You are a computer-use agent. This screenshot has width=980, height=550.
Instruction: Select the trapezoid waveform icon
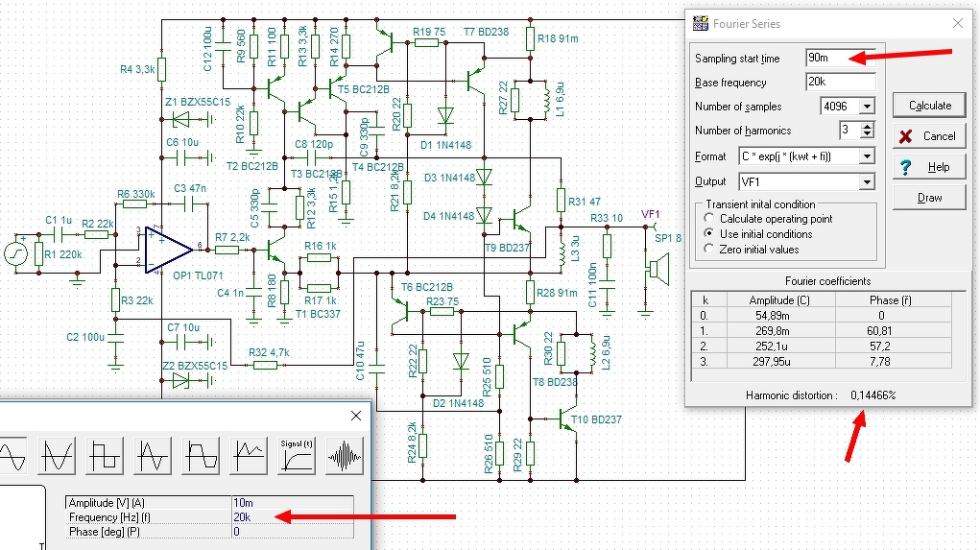point(202,456)
